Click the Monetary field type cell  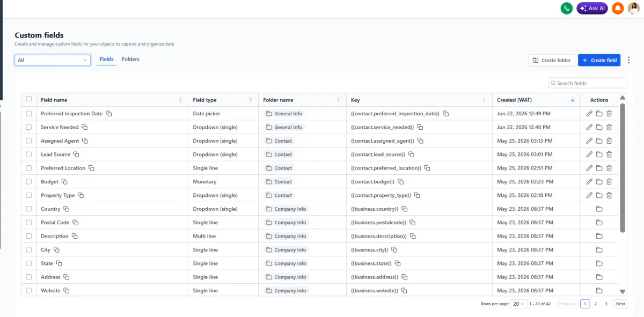click(x=223, y=182)
